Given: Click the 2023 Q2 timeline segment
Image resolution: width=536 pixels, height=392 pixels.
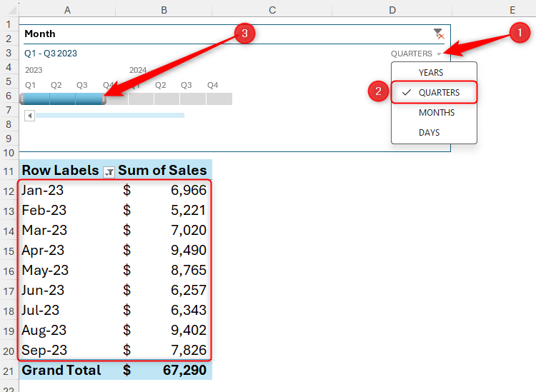Looking at the screenshot, I should (62, 99).
